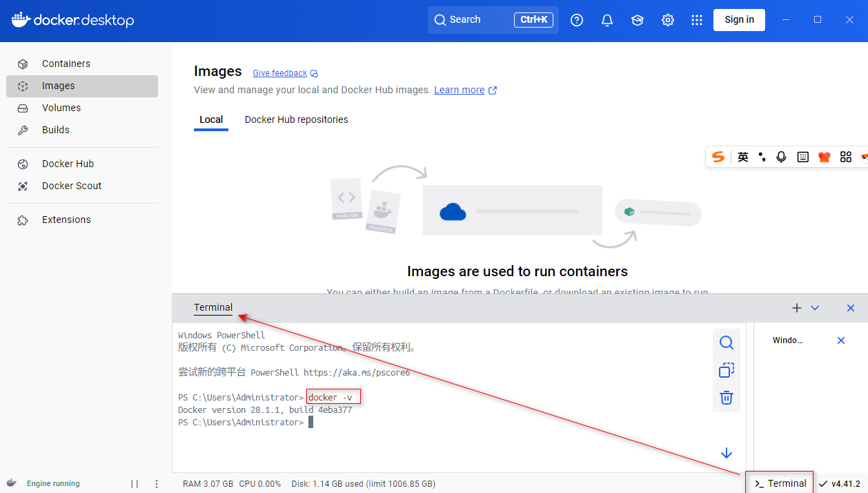Viewport: 868px width, 493px height.
Task: Click the RAM 3.07 GB readout
Action: click(208, 484)
